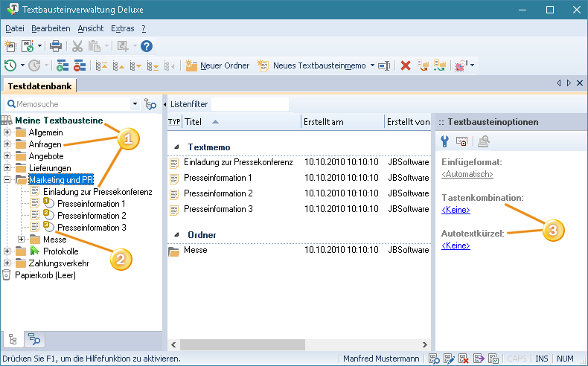The height and width of the screenshot is (366, 588).
Task: Open the Neues Textbausteinmemo dropdown arrow
Action: [x=372, y=65]
